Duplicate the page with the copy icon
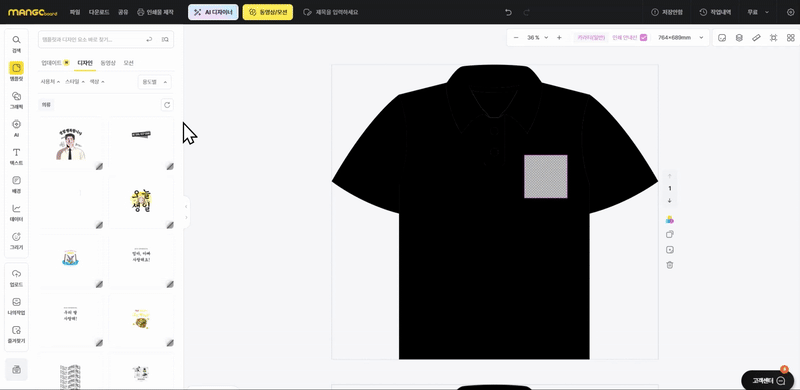Viewport: 800px width, 390px height. point(670,234)
